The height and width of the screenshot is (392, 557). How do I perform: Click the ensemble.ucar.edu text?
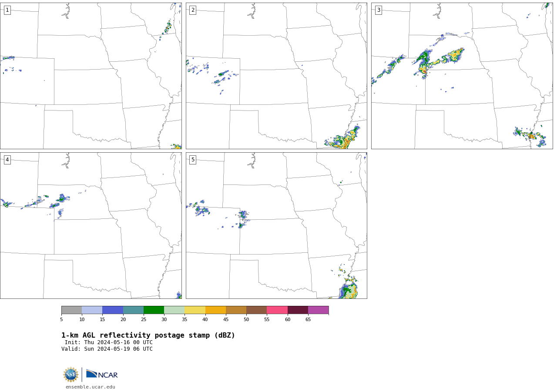91,387
